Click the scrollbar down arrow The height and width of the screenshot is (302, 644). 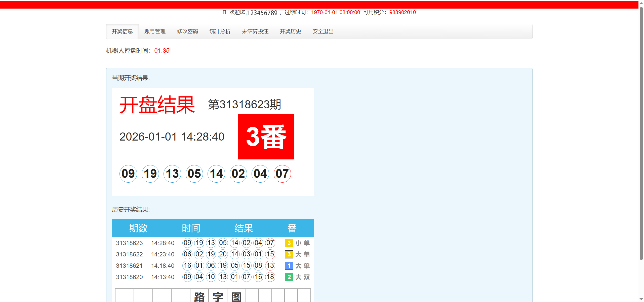tap(641, 299)
